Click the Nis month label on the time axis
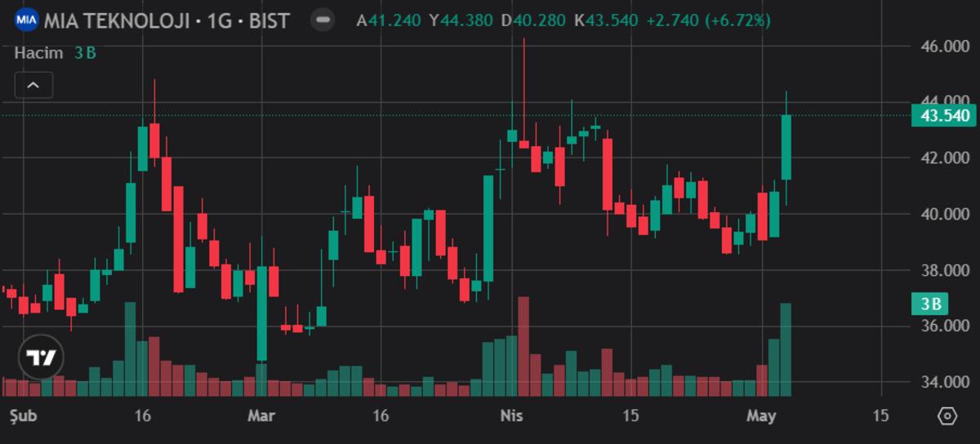This screenshot has height=444, width=980. coord(511,416)
